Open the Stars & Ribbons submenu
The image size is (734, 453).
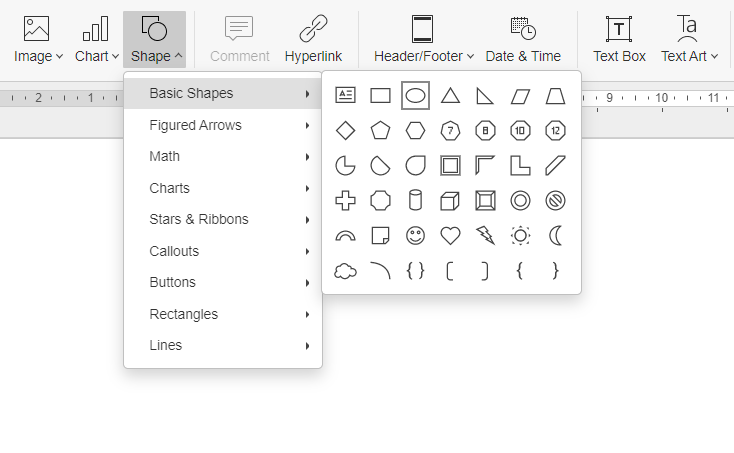[223, 219]
